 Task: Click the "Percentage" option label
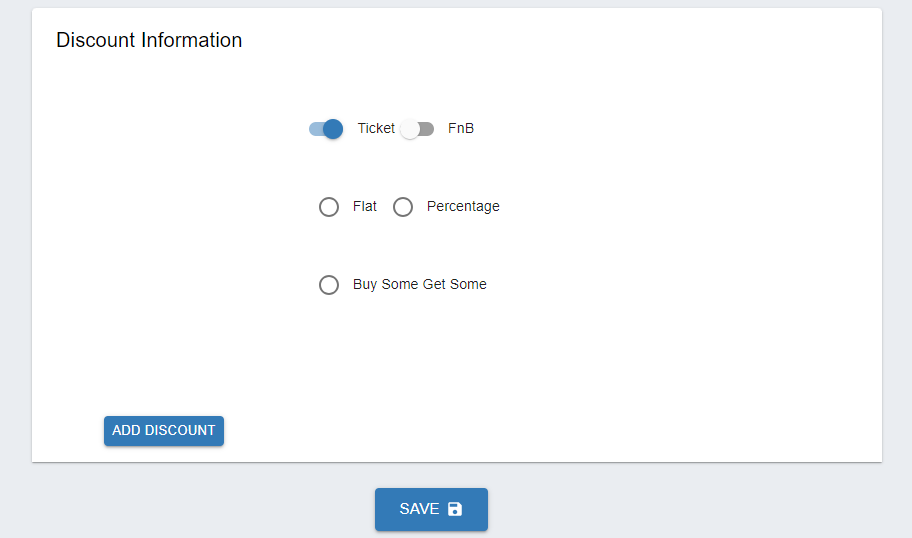click(463, 206)
